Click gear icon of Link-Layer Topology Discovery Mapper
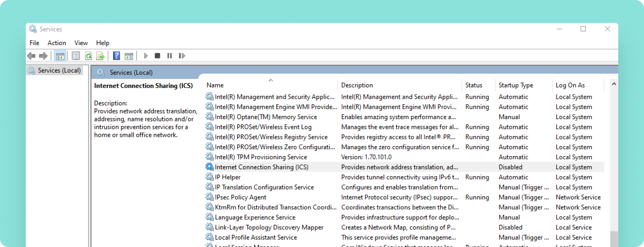 pos(210,227)
